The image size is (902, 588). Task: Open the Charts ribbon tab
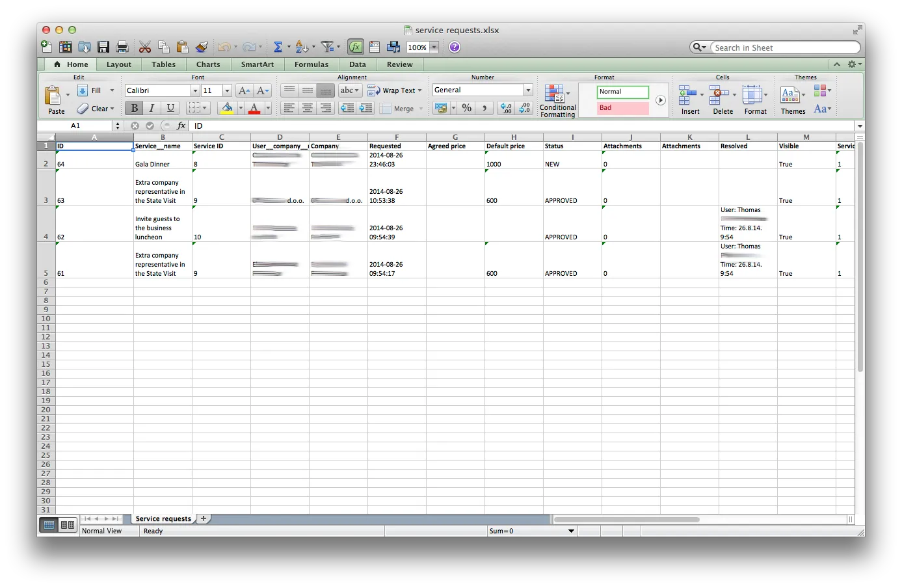click(207, 64)
